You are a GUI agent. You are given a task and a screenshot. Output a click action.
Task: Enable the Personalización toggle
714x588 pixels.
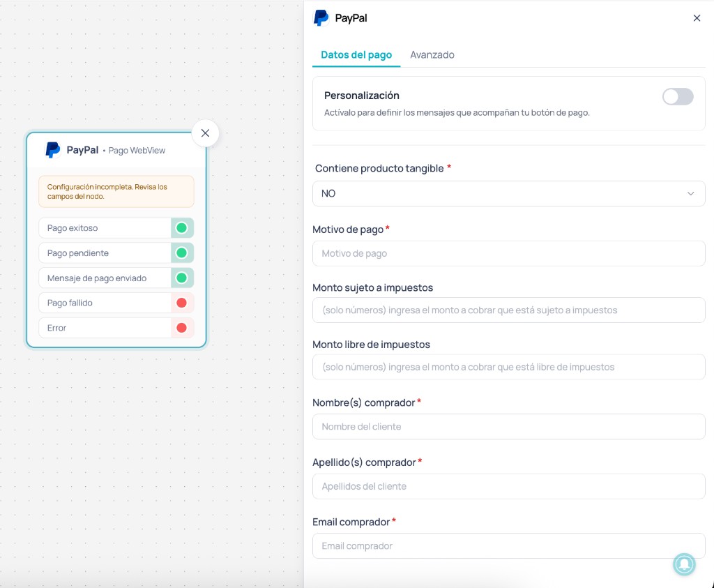pos(678,96)
